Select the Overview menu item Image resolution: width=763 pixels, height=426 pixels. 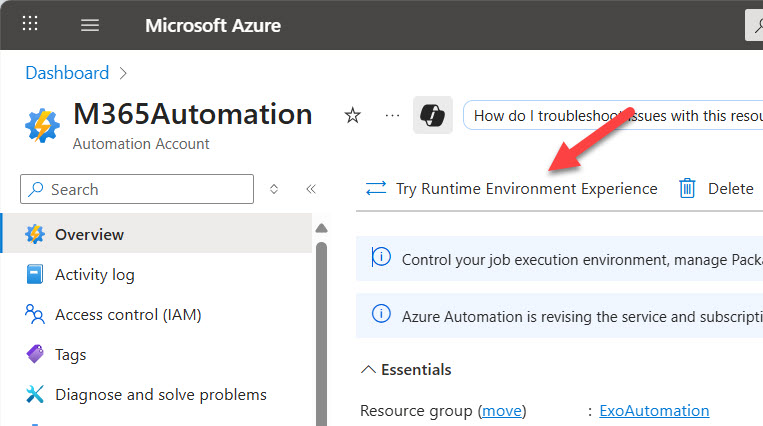[x=157, y=234]
